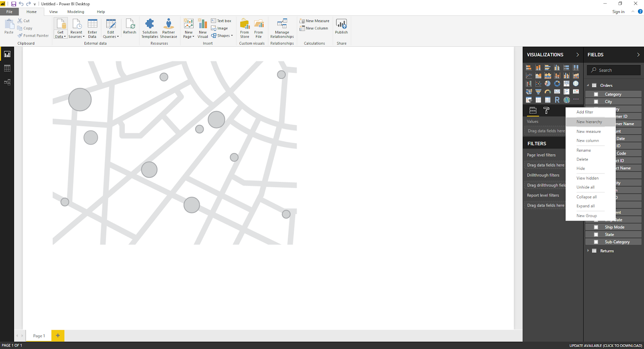Choose Rename from context menu
The width and height of the screenshot is (644, 349).
pyautogui.click(x=584, y=150)
